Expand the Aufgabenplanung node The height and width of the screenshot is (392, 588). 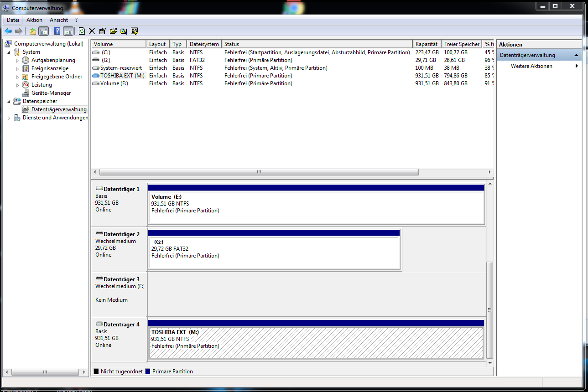17,60
